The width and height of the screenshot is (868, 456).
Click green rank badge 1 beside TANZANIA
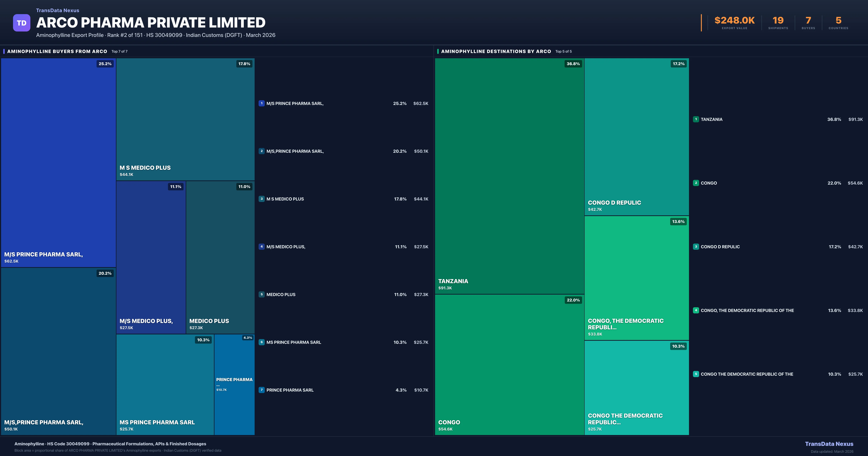[x=696, y=119]
